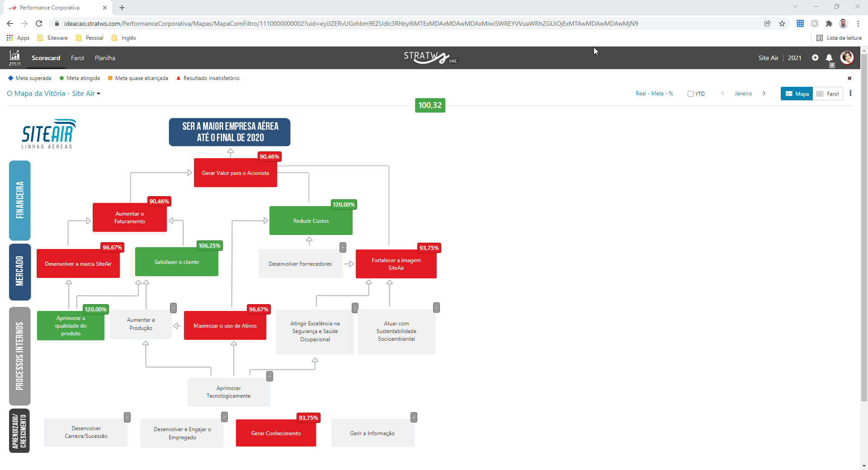Open the Pessoal bookmarks folder
The height and width of the screenshot is (470, 868).
tap(90, 38)
